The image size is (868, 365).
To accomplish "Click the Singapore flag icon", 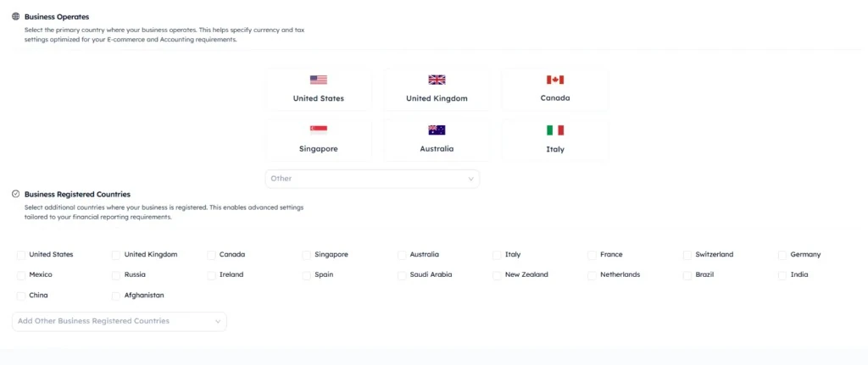I will click(x=319, y=130).
